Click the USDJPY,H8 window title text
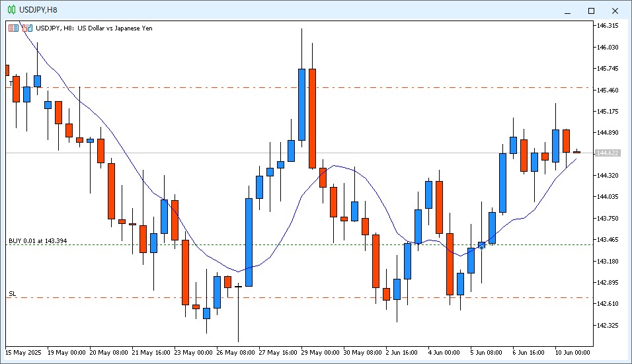Screen dimensions: 632x364 (38, 10)
